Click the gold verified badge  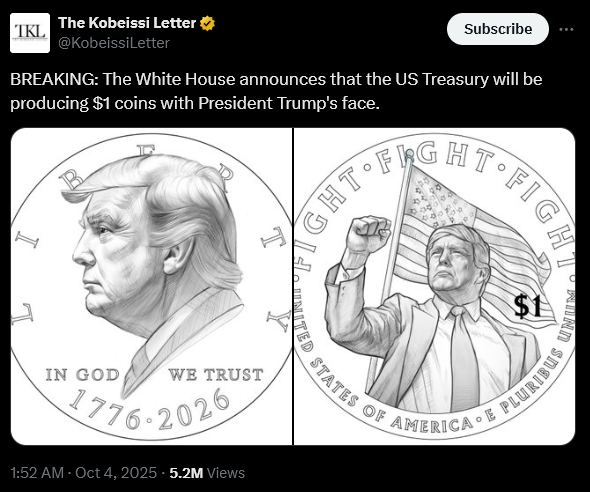tap(207, 23)
